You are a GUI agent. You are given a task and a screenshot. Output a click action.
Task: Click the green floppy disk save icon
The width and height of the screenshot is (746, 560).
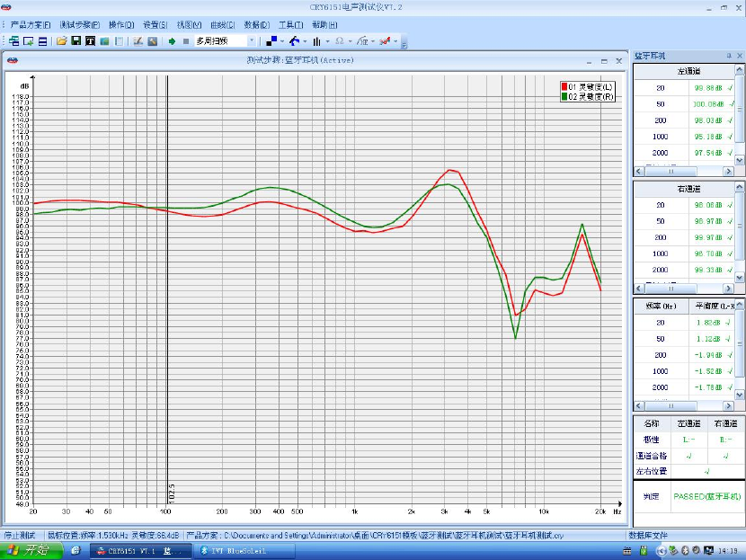click(76, 41)
